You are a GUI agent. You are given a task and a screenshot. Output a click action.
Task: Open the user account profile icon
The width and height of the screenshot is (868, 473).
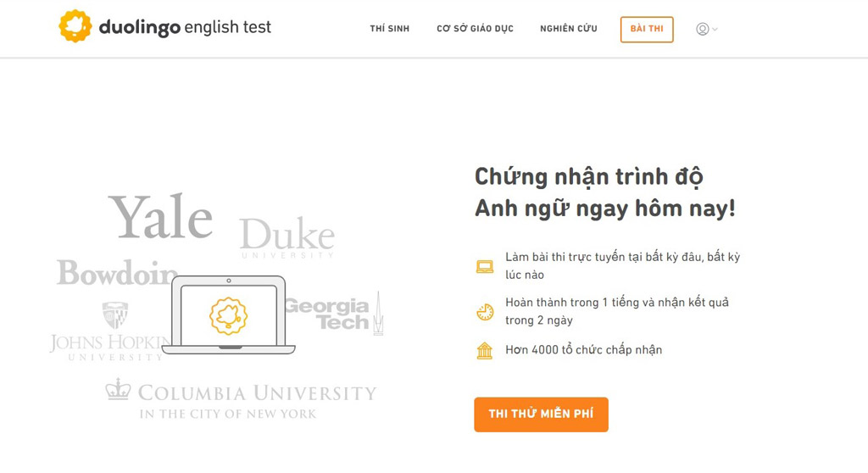click(703, 30)
